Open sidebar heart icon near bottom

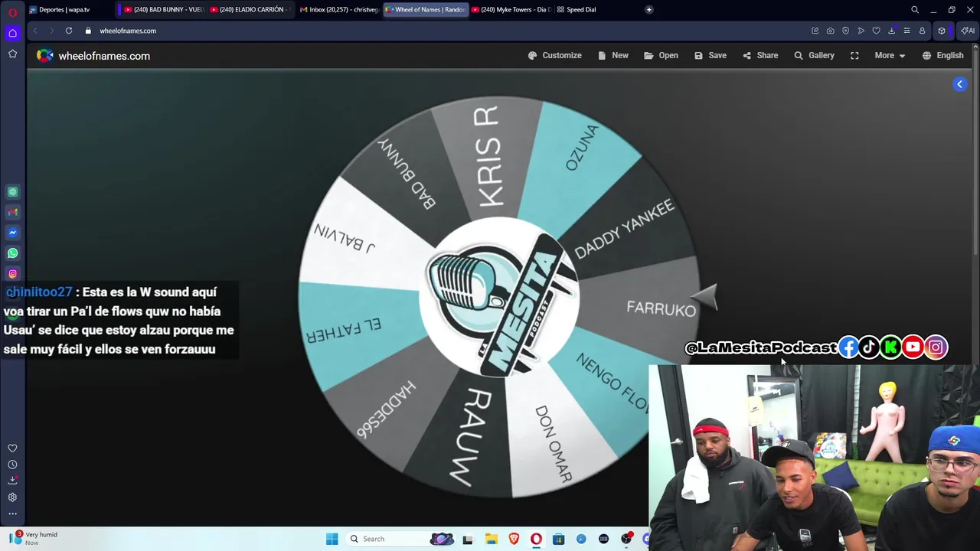point(12,448)
